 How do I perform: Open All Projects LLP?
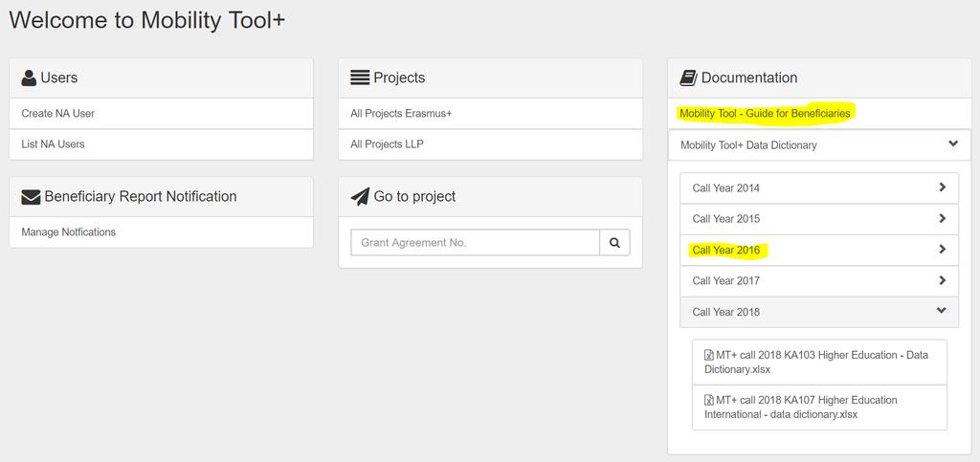387,144
